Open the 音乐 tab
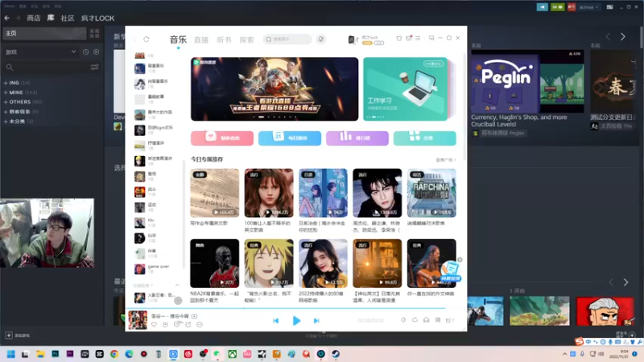The height and width of the screenshot is (362, 644). (x=178, y=39)
